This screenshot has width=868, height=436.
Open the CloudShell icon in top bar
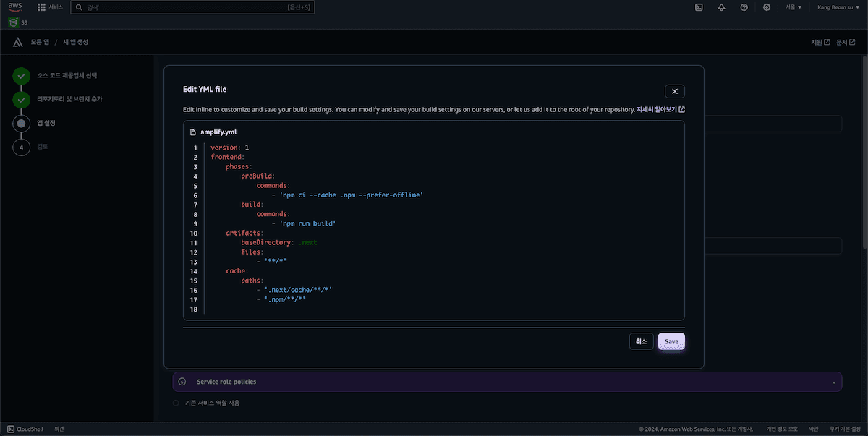[x=699, y=7]
